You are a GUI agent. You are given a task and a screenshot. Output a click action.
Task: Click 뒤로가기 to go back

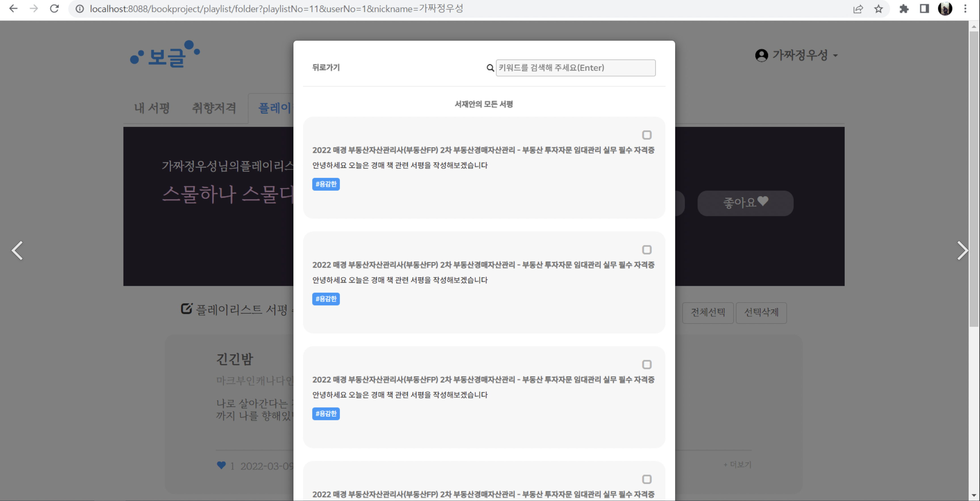click(x=326, y=67)
